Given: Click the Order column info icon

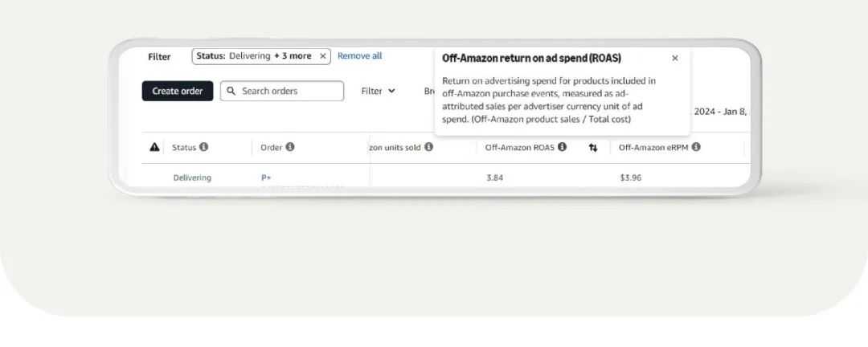Looking at the screenshot, I should 290,147.
